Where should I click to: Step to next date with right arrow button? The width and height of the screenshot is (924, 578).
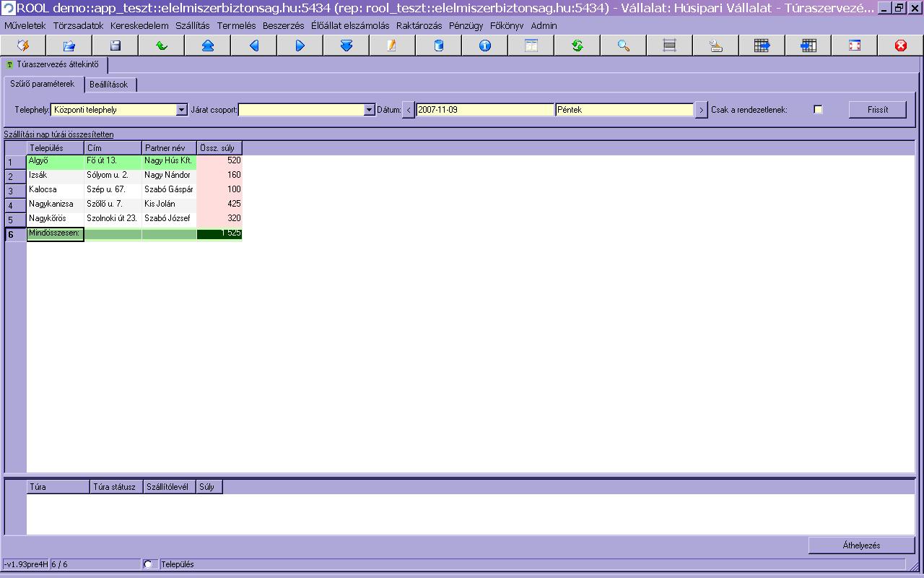click(x=701, y=110)
